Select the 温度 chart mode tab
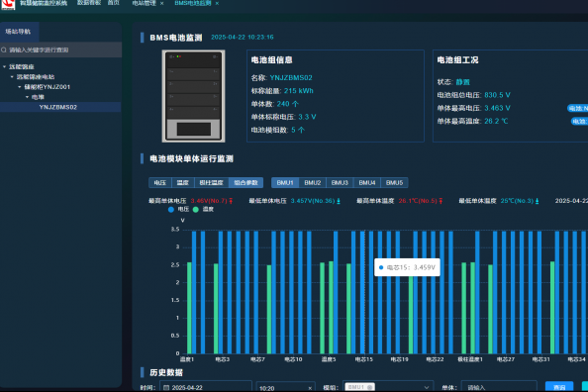Screen dimensions: 588x392 tap(182, 183)
